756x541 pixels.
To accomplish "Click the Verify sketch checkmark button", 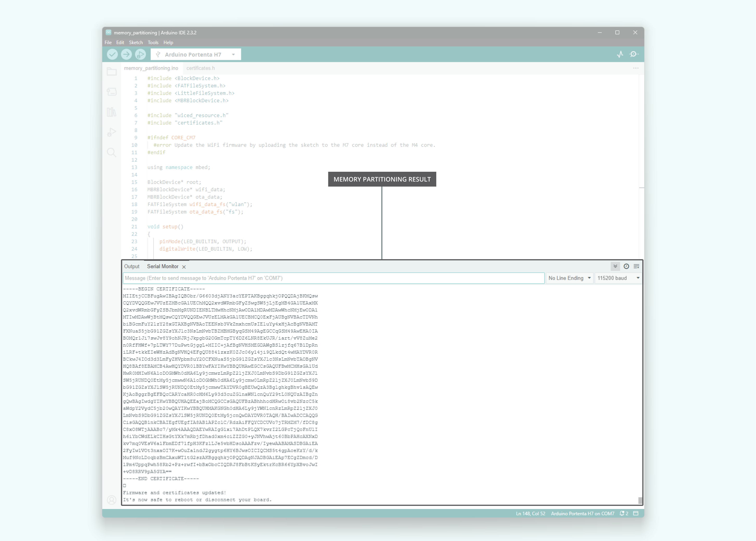I will [112, 54].
